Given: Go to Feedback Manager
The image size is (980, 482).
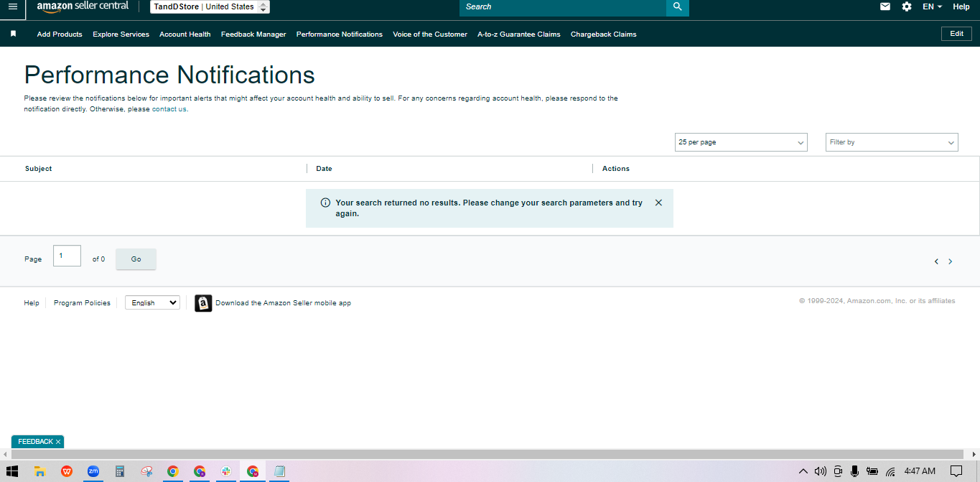Looking at the screenshot, I should click(253, 34).
